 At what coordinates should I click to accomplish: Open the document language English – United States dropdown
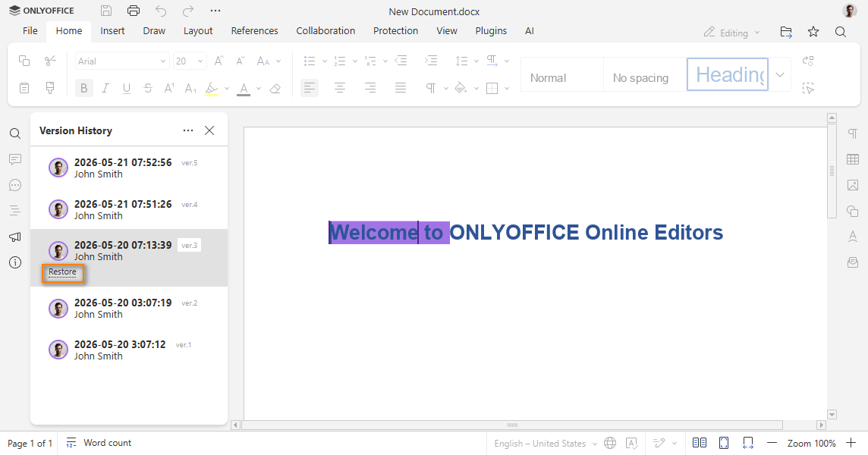546,444
